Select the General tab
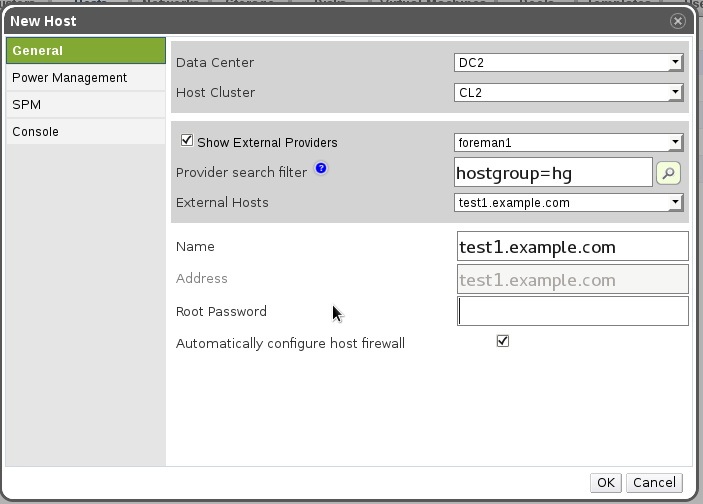This screenshot has height=504, width=703. 85,51
